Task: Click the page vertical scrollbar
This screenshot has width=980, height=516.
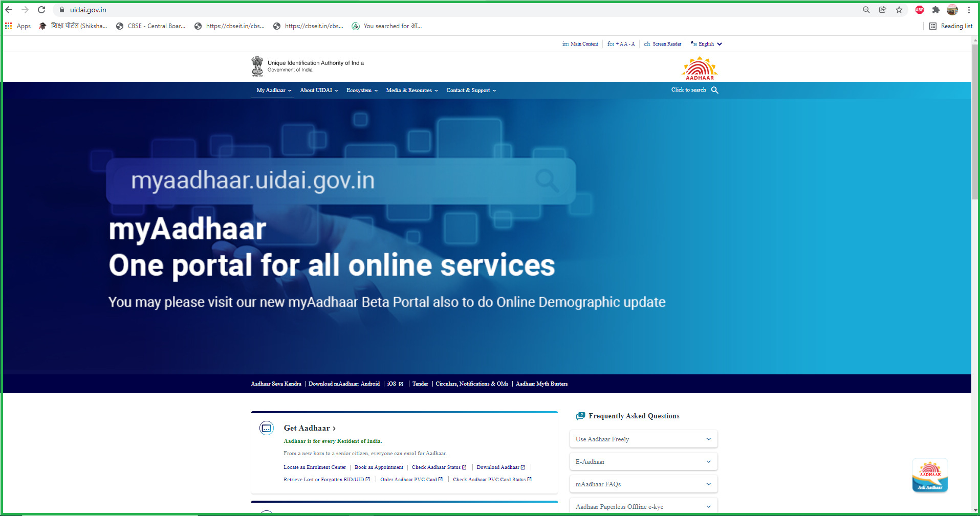Action: click(x=975, y=123)
